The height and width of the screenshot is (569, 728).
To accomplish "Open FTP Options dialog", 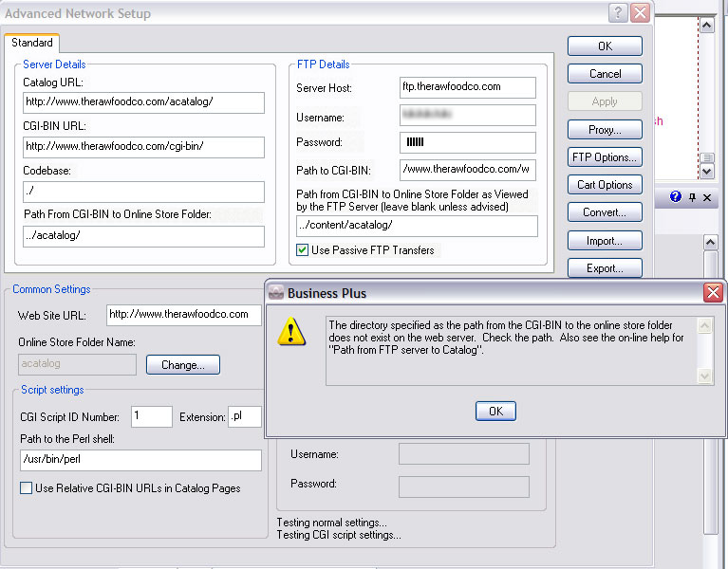I will 605,157.
